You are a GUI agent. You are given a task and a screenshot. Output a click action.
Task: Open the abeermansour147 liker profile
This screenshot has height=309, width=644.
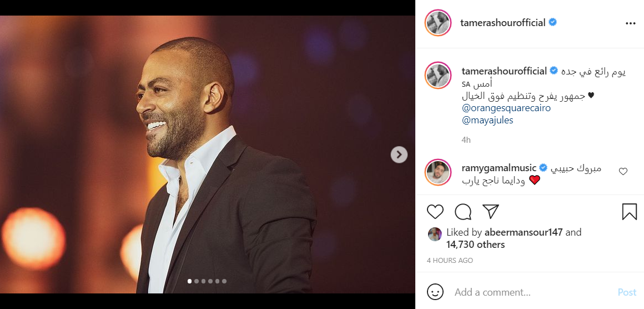click(x=524, y=232)
